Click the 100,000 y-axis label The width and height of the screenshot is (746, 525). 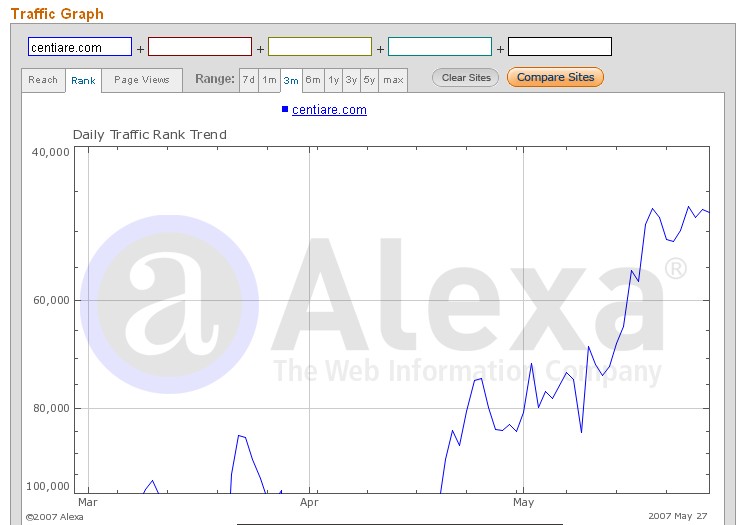click(x=48, y=486)
